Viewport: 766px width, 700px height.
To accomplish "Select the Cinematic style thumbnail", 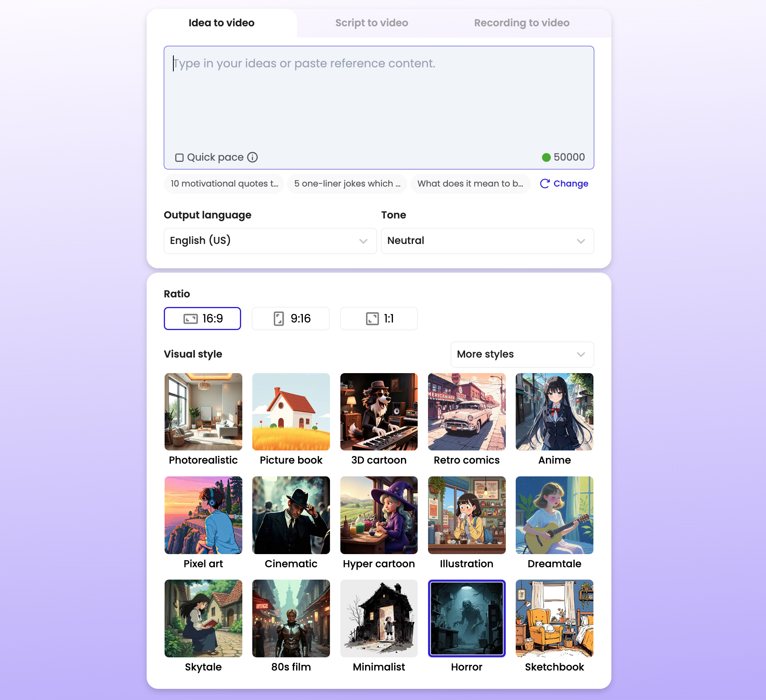I will [291, 515].
